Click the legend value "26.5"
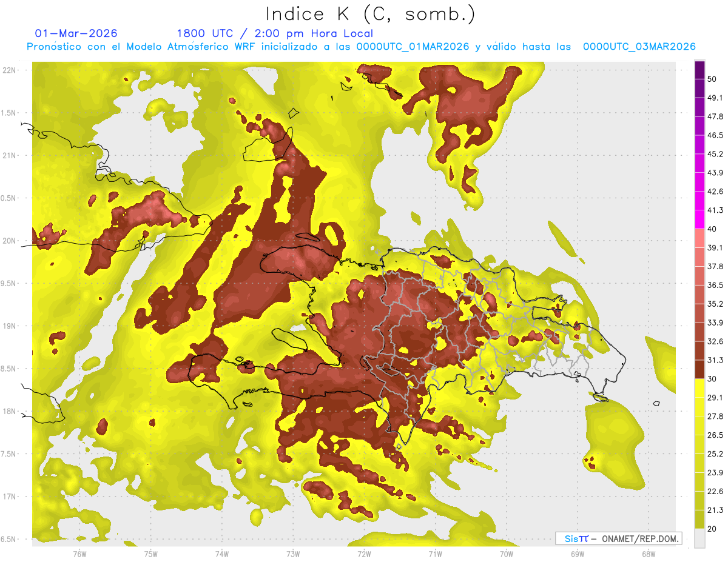 715,435
